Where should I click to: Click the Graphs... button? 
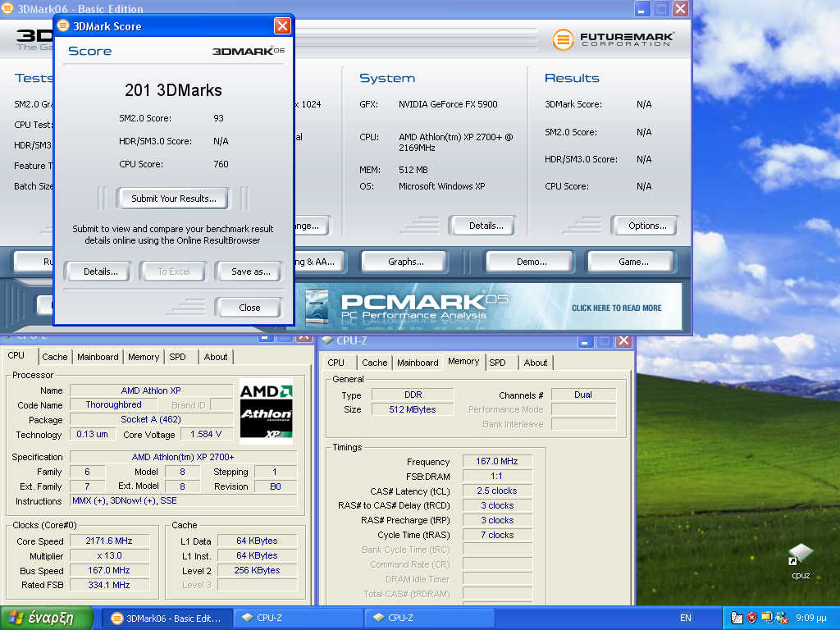point(405,262)
